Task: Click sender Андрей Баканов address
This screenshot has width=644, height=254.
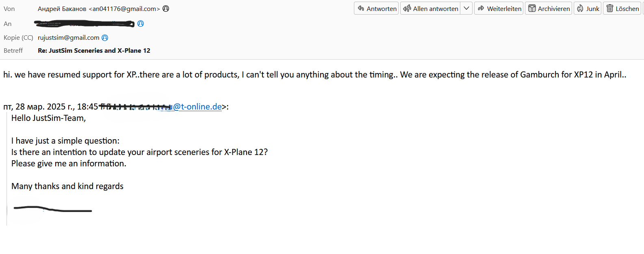Action: click(99, 9)
